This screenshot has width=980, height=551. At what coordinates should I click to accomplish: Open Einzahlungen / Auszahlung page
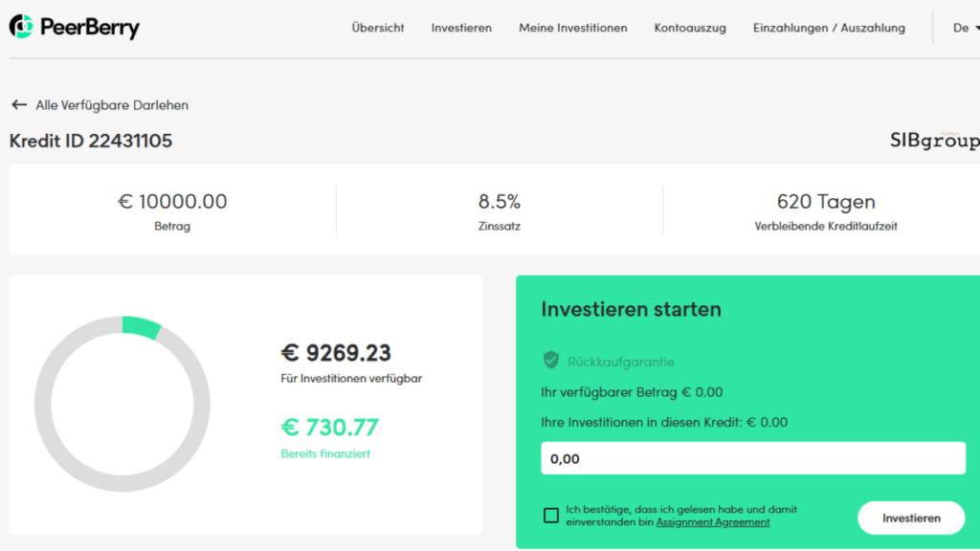[829, 28]
